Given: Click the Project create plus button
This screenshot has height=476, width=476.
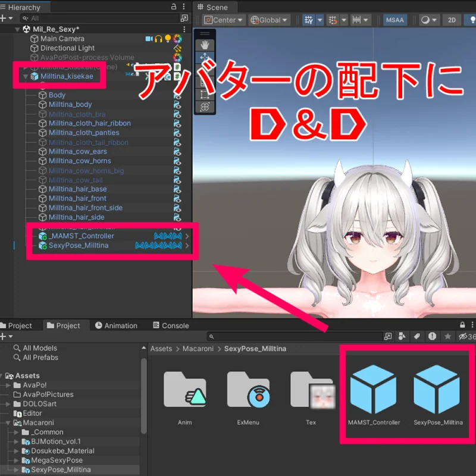Looking at the screenshot, I should 4,336.
